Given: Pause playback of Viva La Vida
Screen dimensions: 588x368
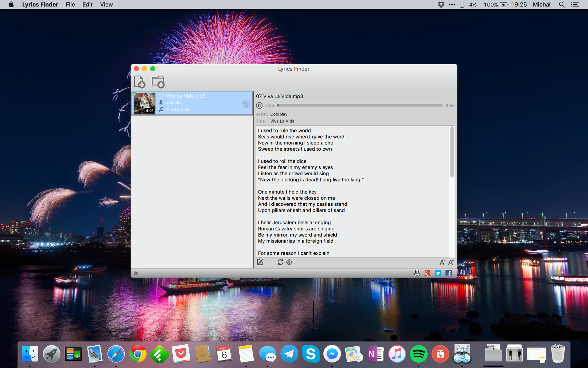Looking at the screenshot, I should click(259, 105).
